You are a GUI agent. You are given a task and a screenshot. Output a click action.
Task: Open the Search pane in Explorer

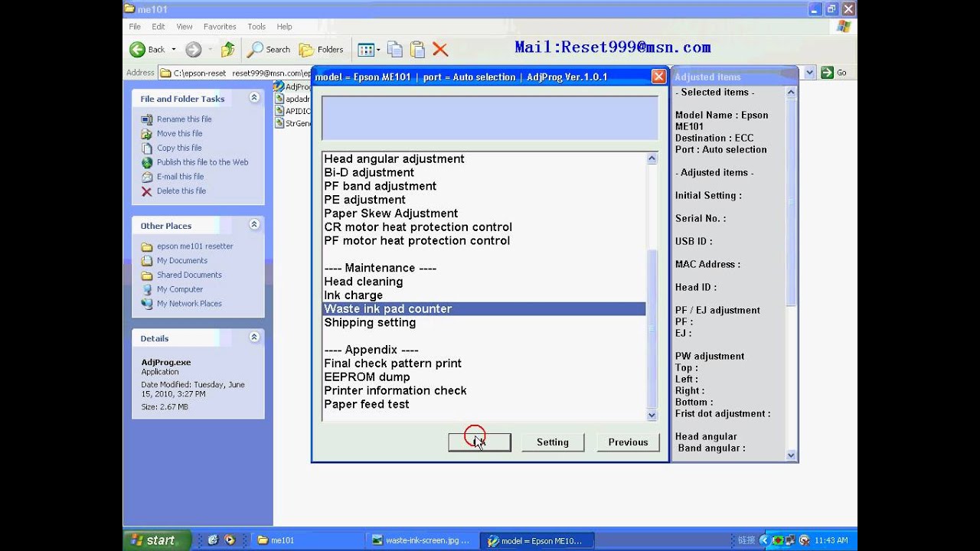tap(269, 50)
